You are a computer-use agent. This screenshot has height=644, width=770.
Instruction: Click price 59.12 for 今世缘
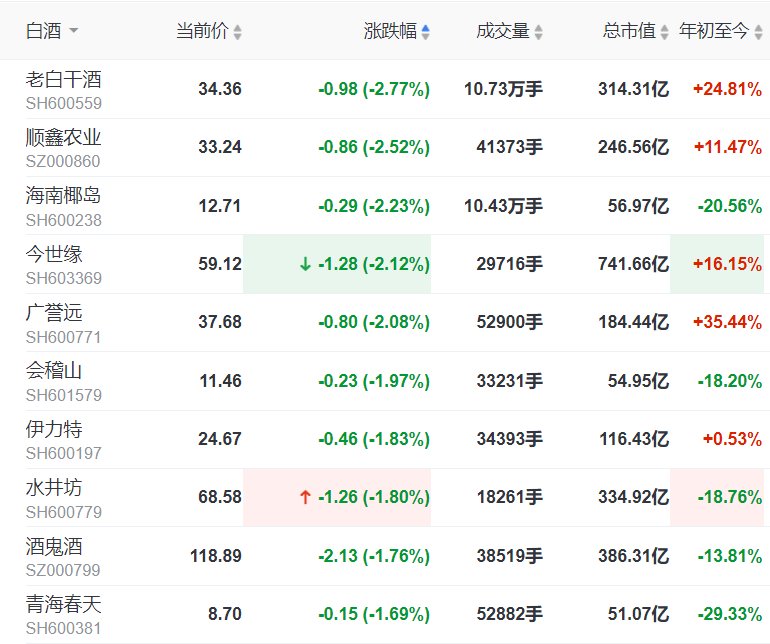(x=220, y=264)
